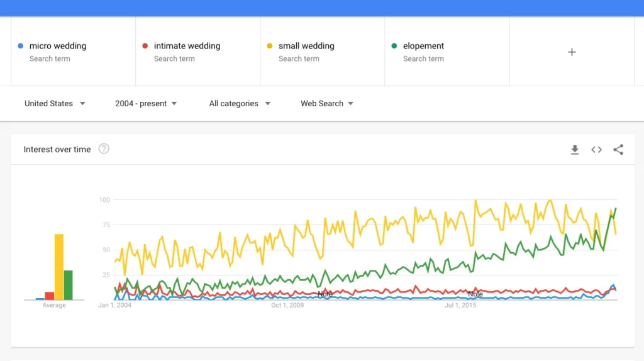The image size is (644, 361).
Task: Click the first Note marker near 2010
Action: tap(325, 294)
